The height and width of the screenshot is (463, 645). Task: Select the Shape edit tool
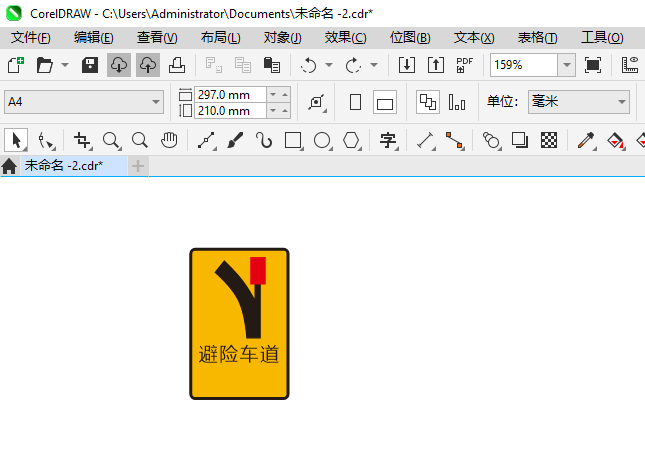click(x=46, y=141)
